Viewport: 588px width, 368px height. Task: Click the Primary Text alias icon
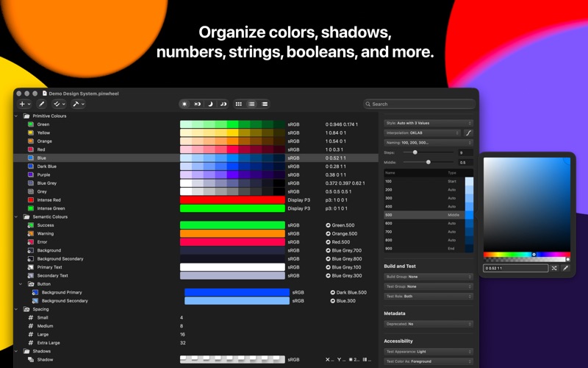[31, 267]
